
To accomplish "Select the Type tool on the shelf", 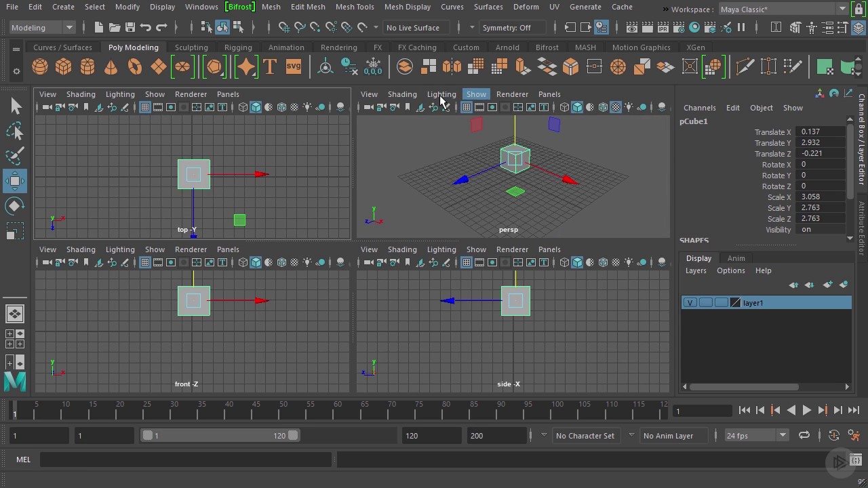I will pyautogui.click(x=269, y=66).
